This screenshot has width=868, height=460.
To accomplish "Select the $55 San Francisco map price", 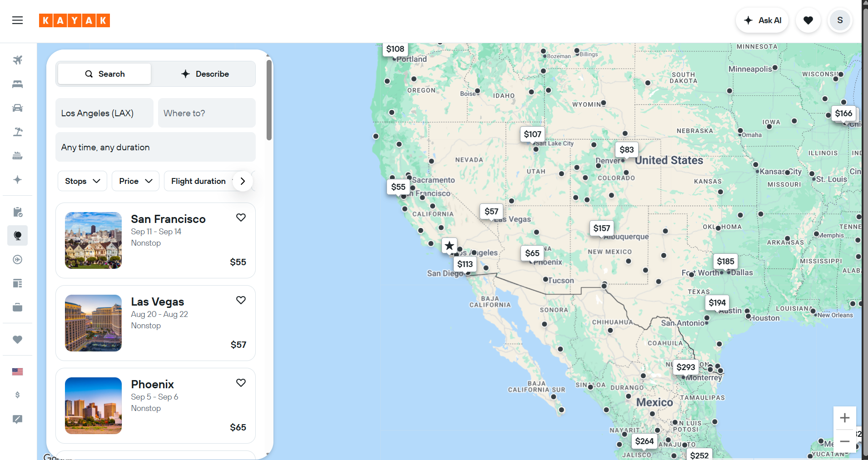I will (398, 187).
